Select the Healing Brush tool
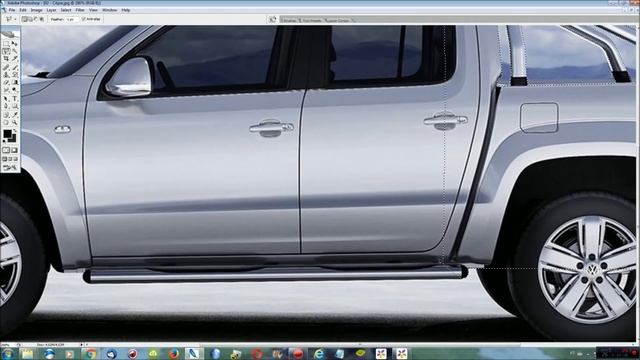 (x=6, y=67)
